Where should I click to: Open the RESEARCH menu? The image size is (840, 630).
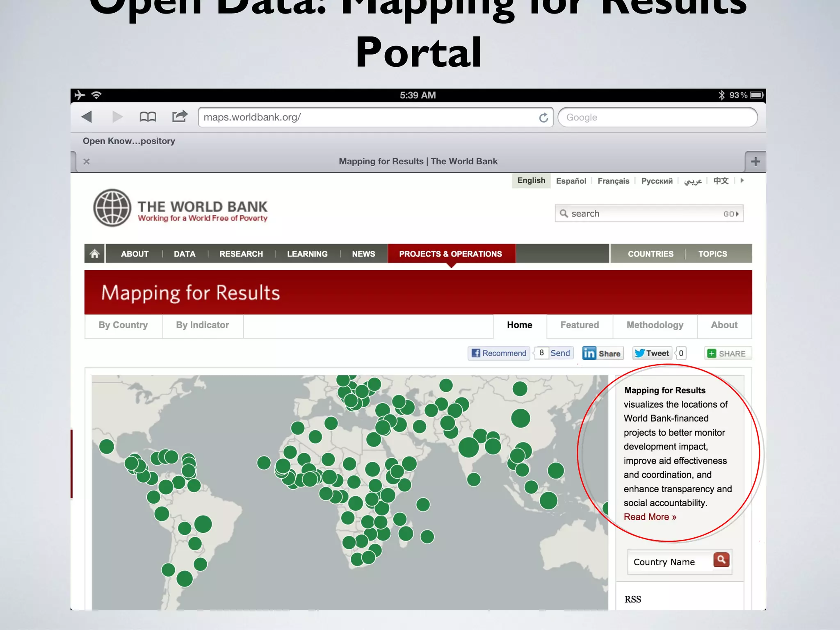click(x=241, y=254)
